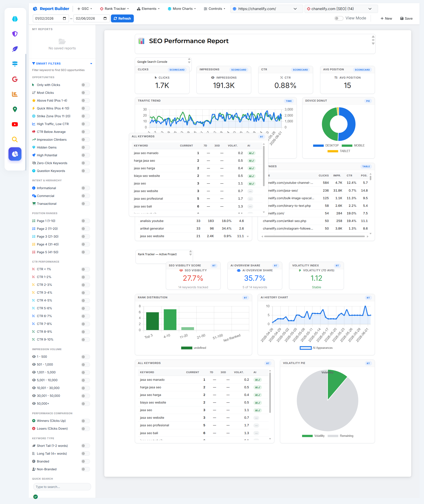
Task: Enable Only with Clicks filter
Action: point(85,85)
